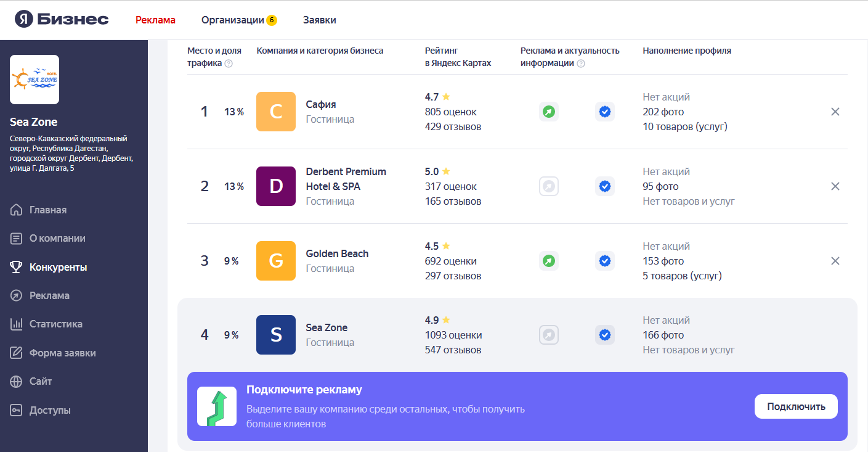Remove Golden Beach from competitors

click(x=835, y=261)
